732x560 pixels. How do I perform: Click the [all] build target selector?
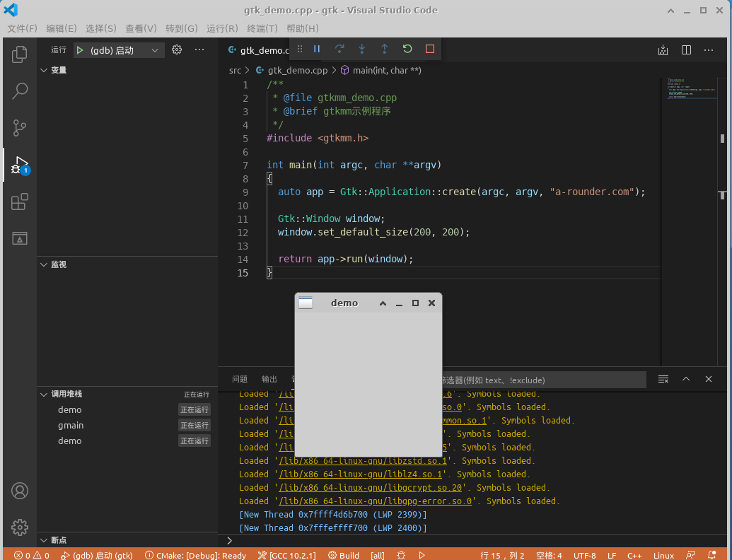point(377,555)
